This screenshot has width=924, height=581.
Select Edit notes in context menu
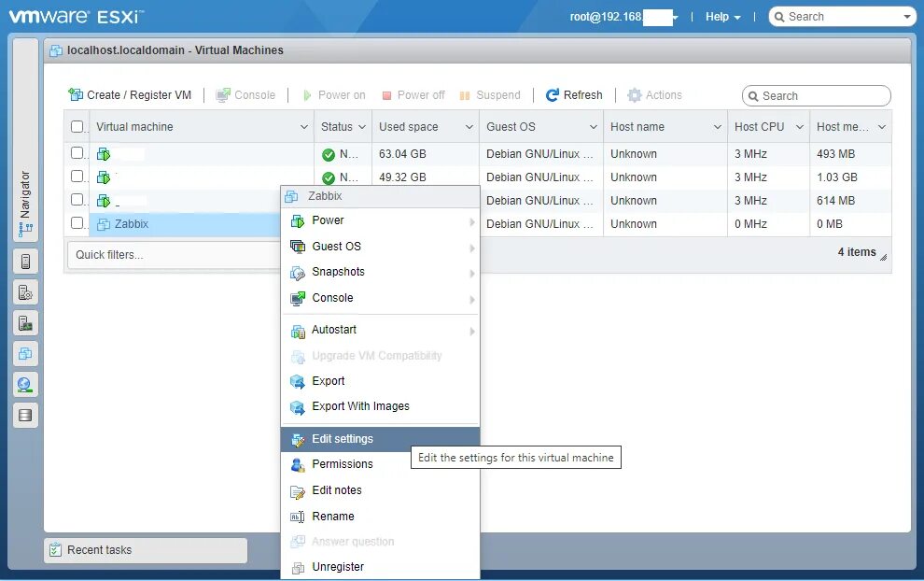point(381,490)
